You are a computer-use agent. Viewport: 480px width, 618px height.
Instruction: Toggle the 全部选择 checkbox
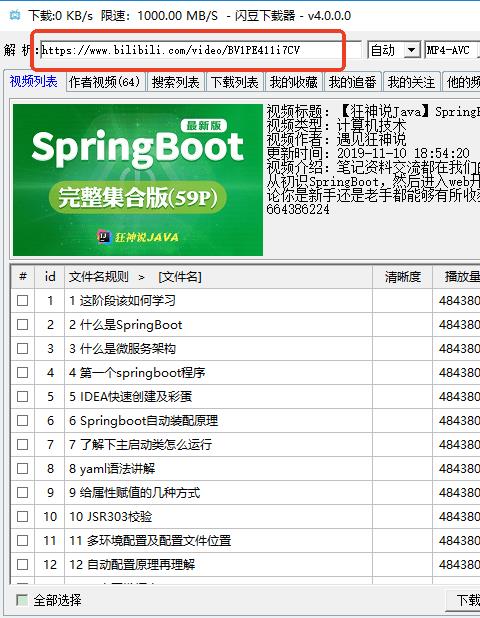(22, 600)
